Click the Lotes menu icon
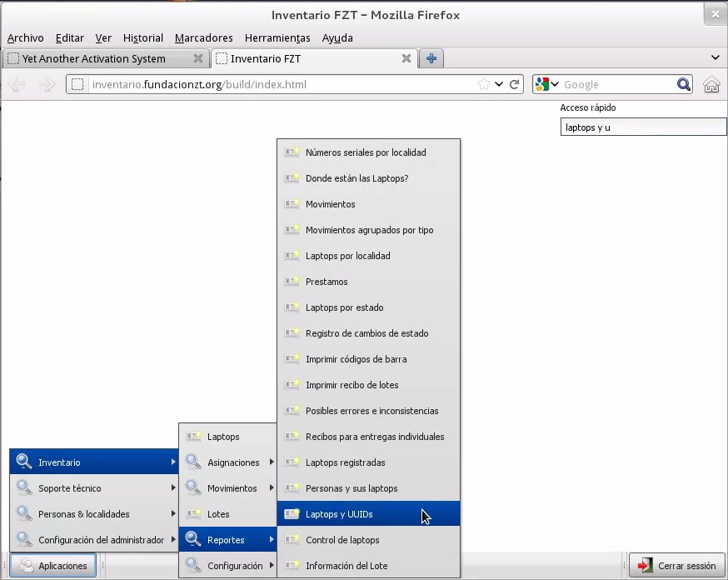Image resolution: width=728 pixels, height=580 pixels. click(194, 514)
